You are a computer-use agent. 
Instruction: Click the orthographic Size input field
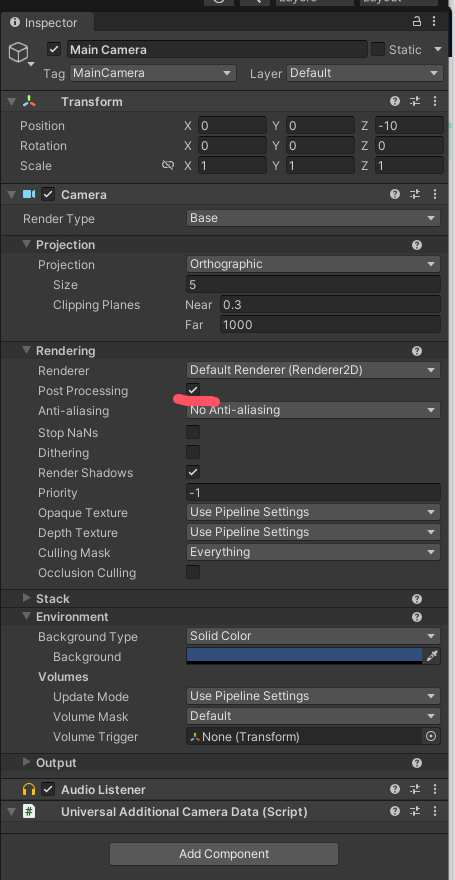pyautogui.click(x=313, y=285)
